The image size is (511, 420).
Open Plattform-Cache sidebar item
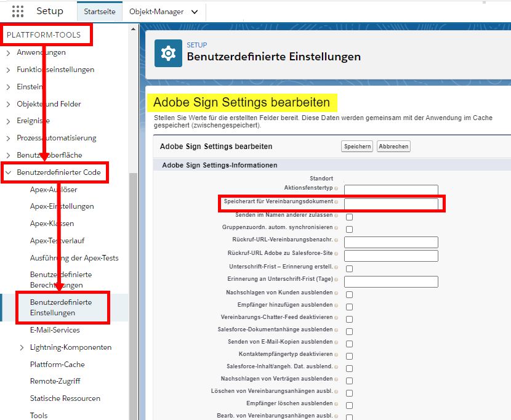(57, 365)
